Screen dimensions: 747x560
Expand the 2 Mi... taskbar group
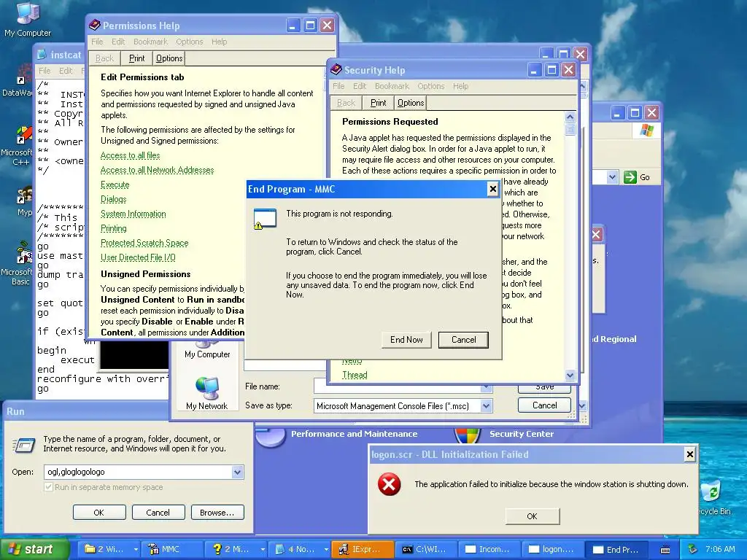[262, 549]
